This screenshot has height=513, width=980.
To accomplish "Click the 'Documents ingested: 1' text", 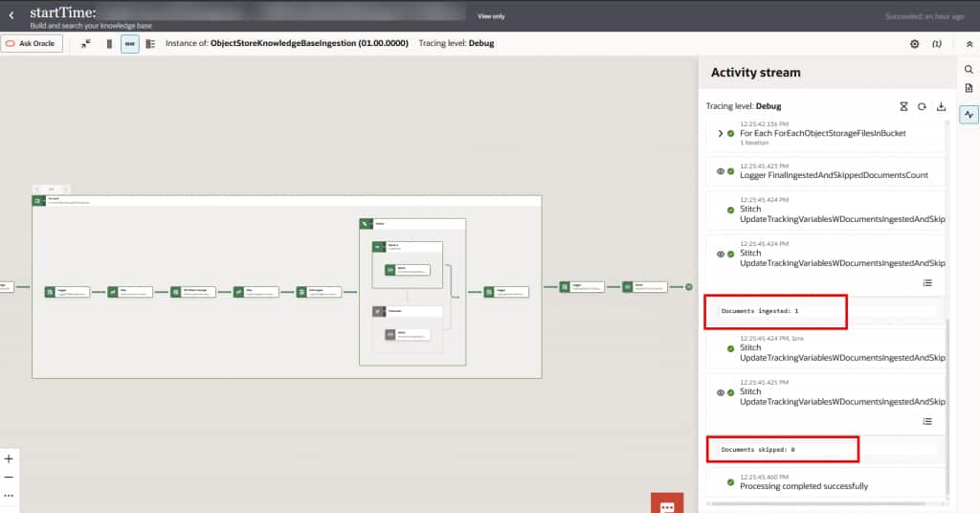I will pos(759,311).
